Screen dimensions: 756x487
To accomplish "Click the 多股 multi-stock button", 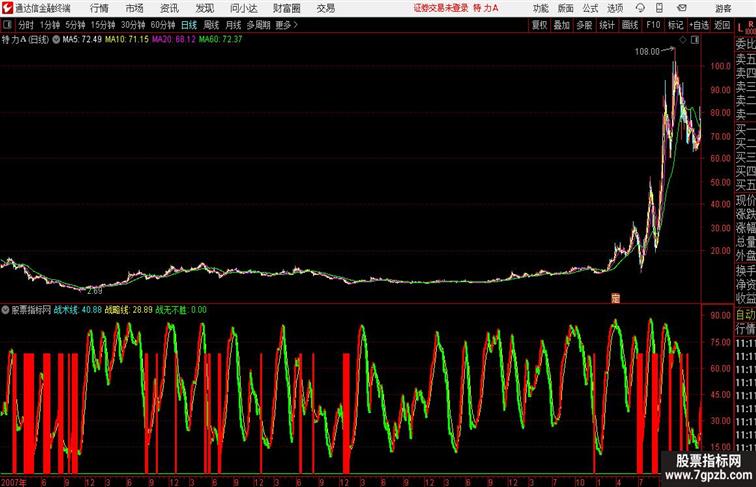I will coord(584,25).
